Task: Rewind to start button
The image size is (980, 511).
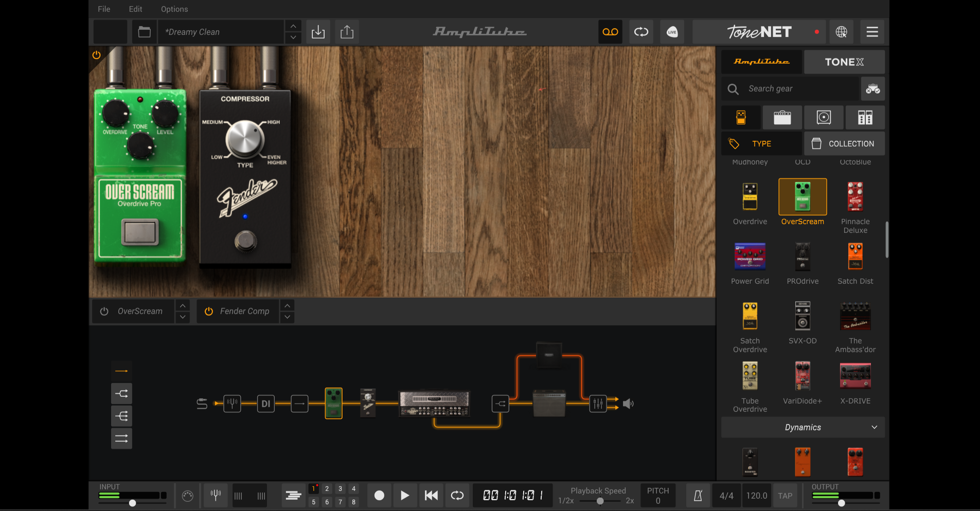Action: coord(431,496)
